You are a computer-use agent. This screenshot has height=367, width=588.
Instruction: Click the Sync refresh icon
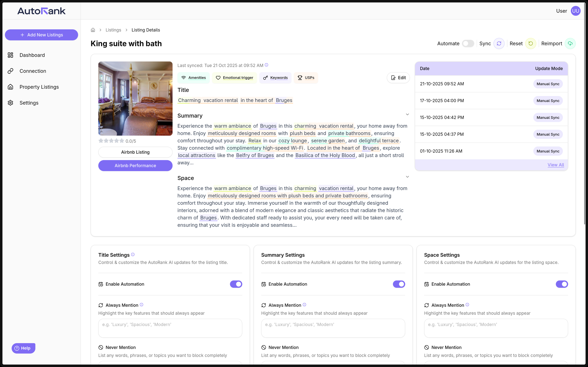[499, 43]
